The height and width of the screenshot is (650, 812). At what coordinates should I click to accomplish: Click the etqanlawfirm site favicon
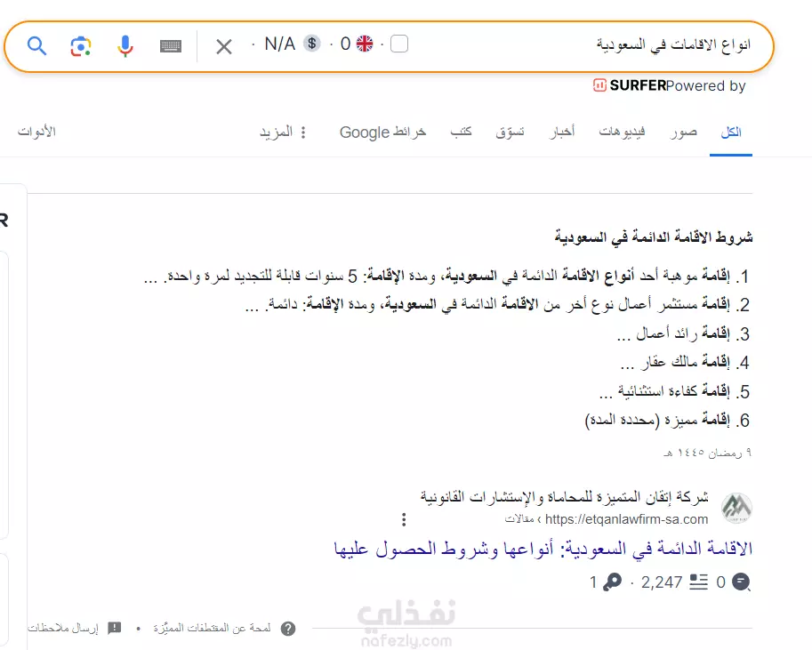[x=737, y=508]
